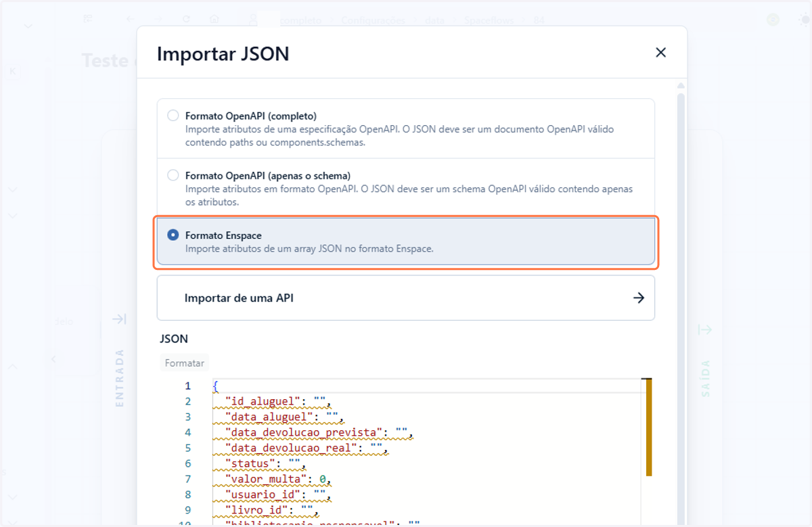The width and height of the screenshot is (812, 527).
Task: Click the "livro_id" line in the editor
Action: (272, 510)
